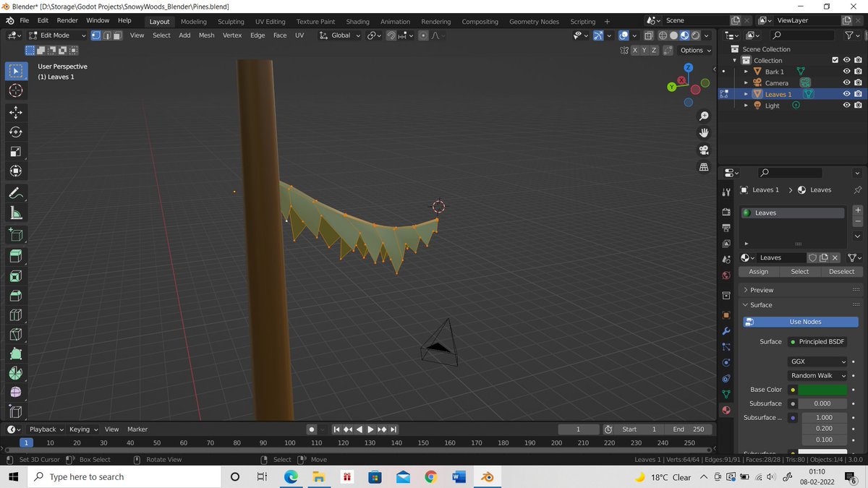
Task: Click the green Base Color swatch
Action: tap(822, 390)
